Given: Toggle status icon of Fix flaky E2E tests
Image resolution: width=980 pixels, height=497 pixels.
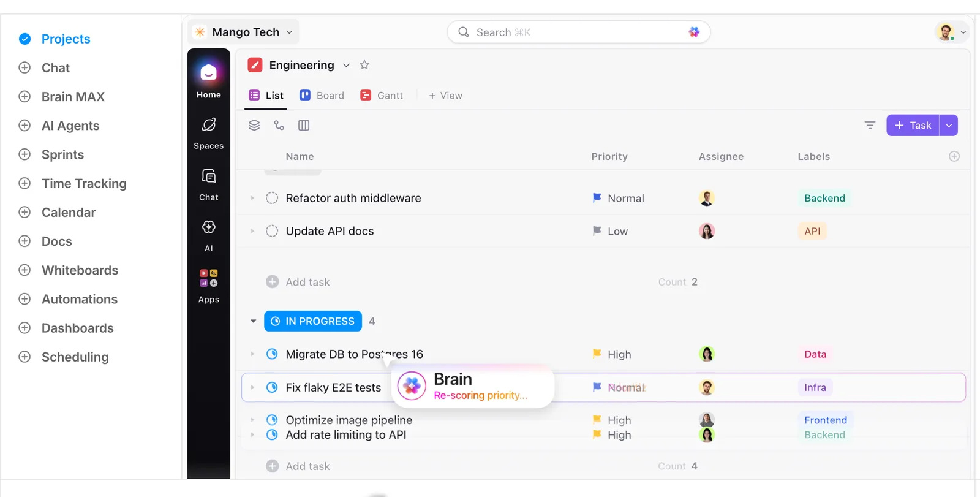Looking at the screenshot, I should coord(272,387).
